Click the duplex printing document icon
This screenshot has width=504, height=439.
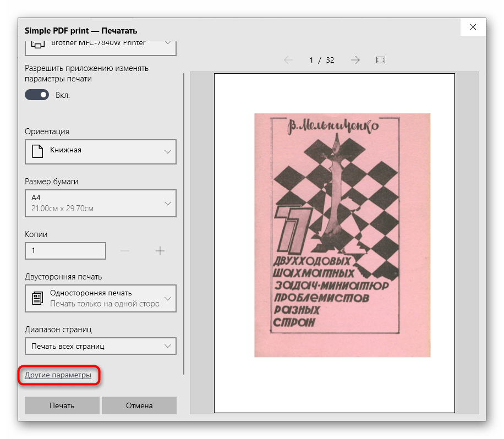point(37,298)
